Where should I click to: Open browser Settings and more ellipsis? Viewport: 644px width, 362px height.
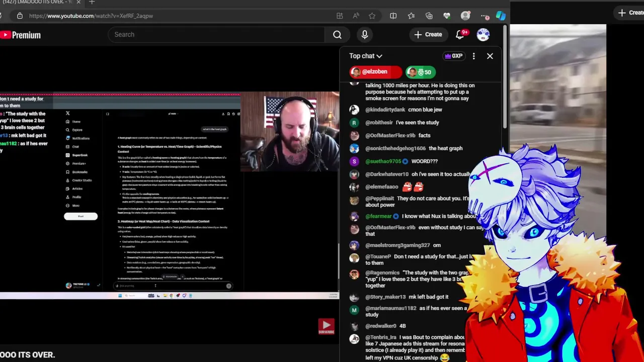[x=484, y=16]
